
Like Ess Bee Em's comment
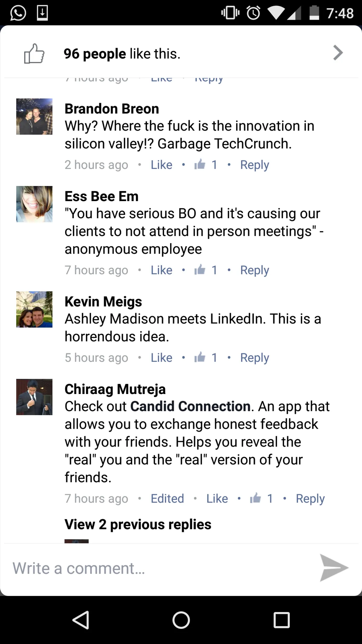click(161, 270)
